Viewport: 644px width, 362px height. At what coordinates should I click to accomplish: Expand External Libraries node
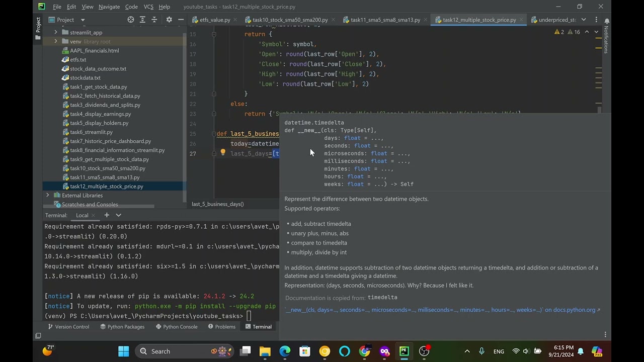pyautogui.click(x=48, y=195)
